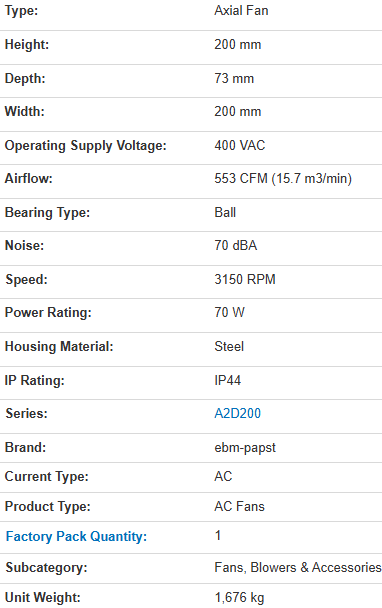Open the A2D200 series link
Viewport: 382px width, 608px height.
point(237,413)
